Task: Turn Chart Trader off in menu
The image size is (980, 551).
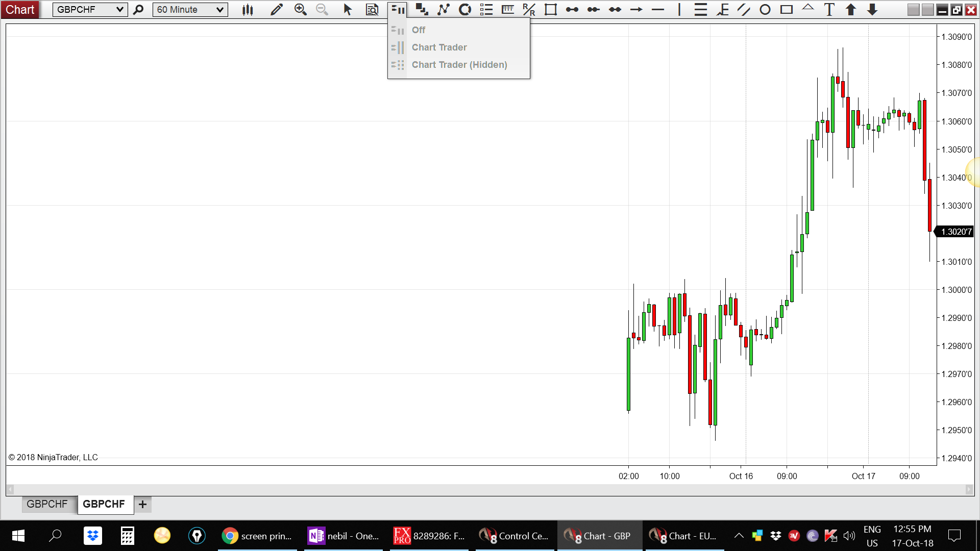Action: 419,30
